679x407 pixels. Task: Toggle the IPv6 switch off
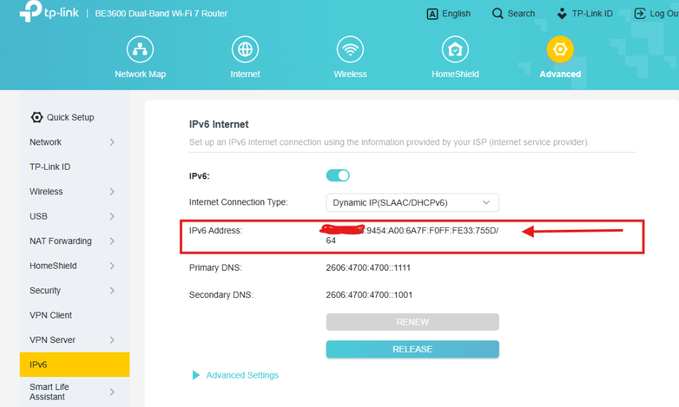338,175
